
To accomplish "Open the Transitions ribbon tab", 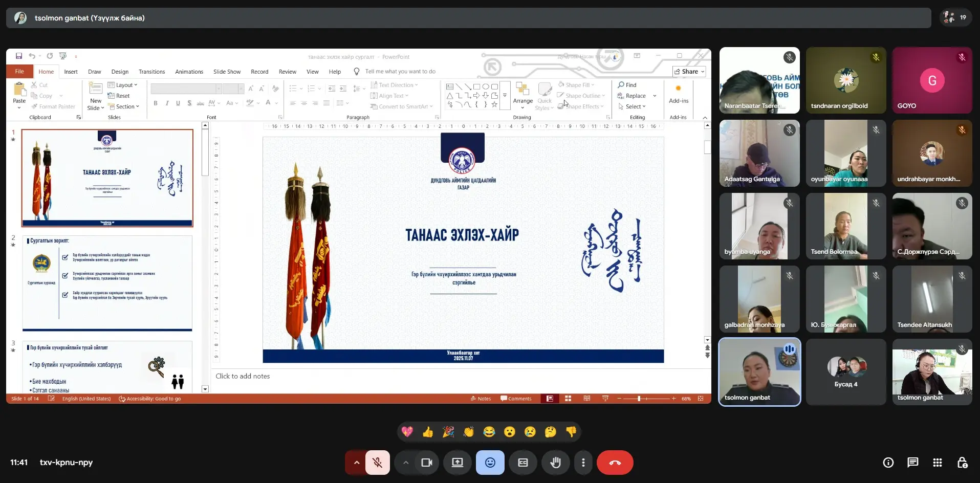I will coord(151,72).
